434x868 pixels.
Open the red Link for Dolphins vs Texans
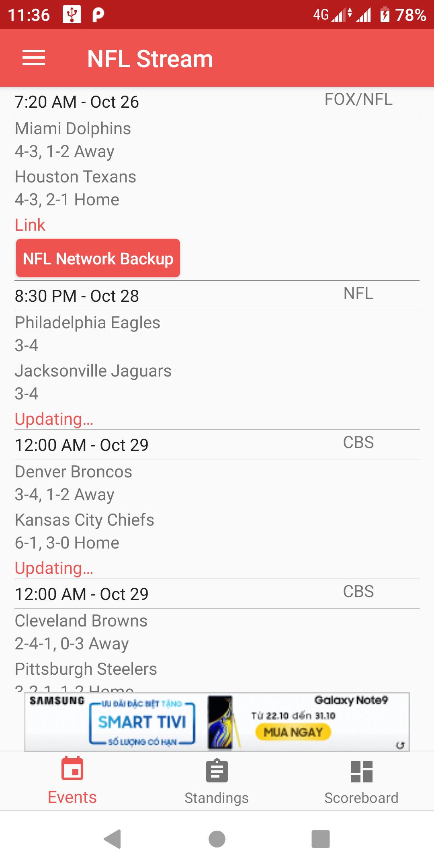click(30, 225)
